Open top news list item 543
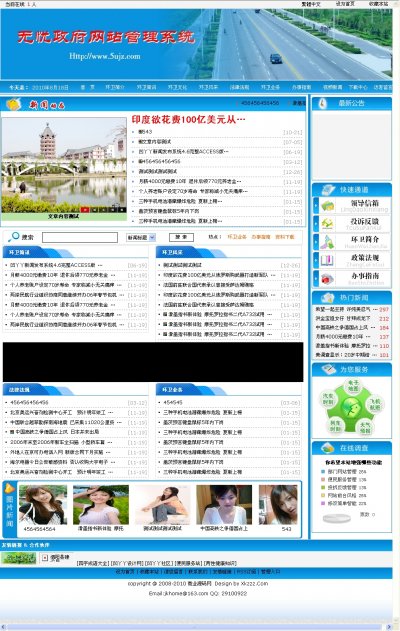This screenshot has width=400, height=631. tap(145, 132)
